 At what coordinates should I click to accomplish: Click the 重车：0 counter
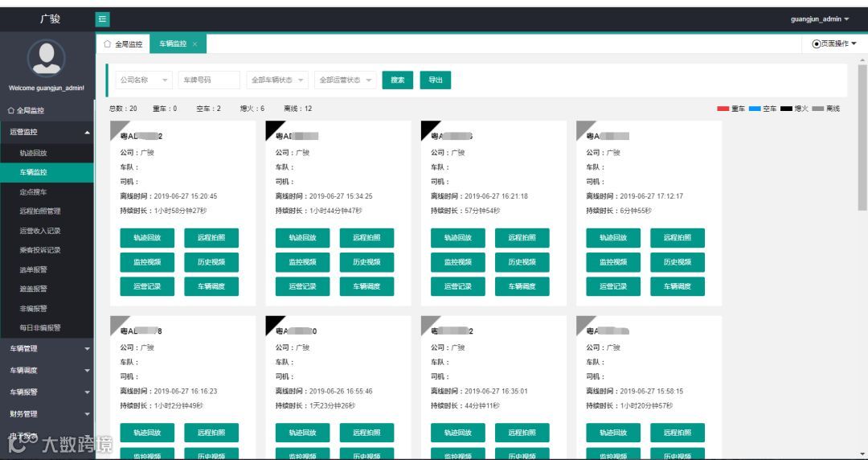coord(165,109)
